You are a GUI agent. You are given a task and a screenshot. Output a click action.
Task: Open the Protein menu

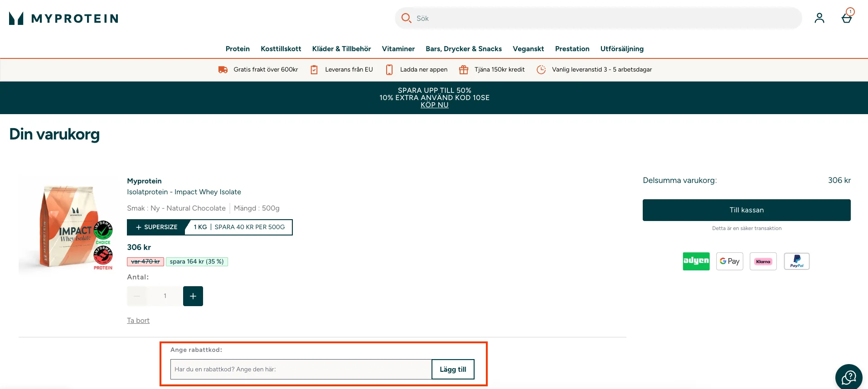[x=238, y=49]
